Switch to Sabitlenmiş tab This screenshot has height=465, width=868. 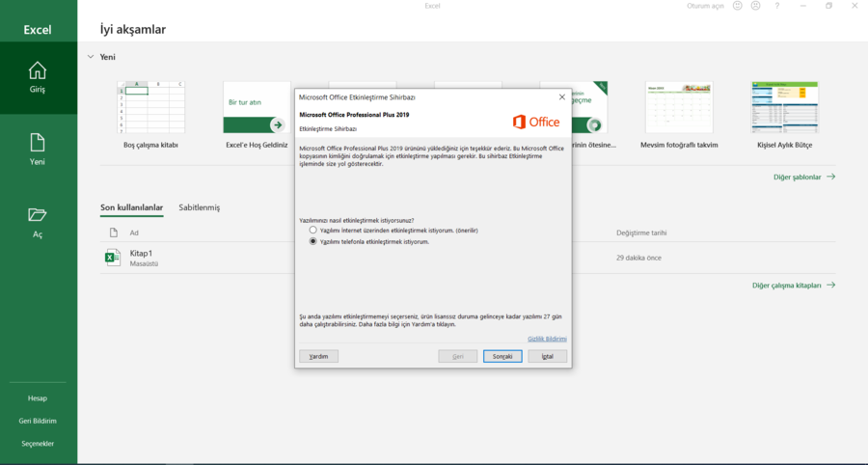[200, 207]
